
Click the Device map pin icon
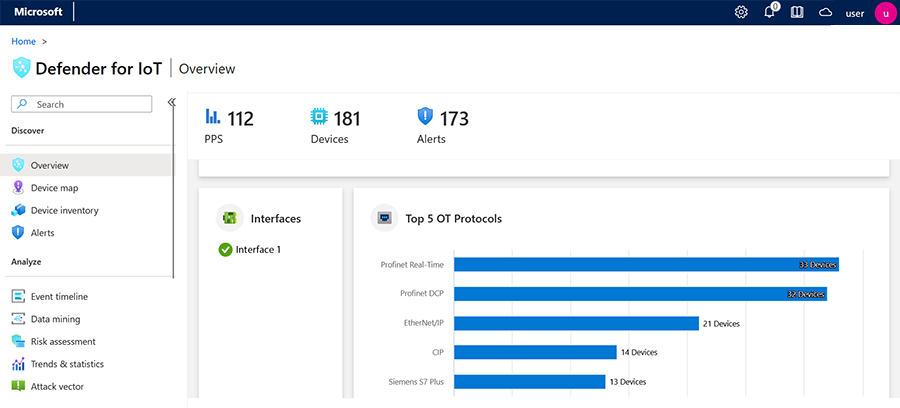[18, 188]
